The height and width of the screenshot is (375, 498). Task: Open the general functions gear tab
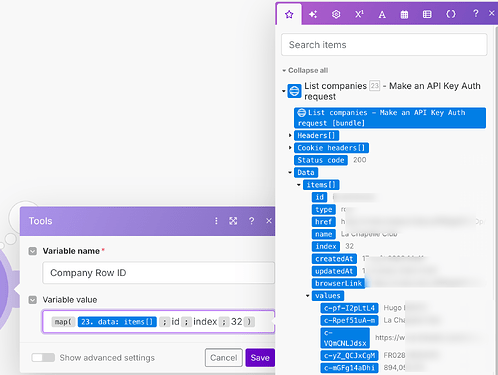click(336, 14)
